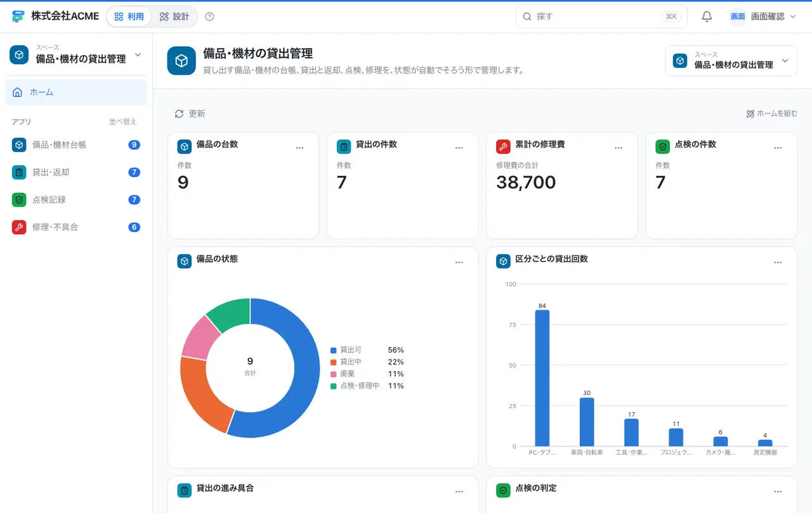Screen dimensions: 812x513
Task: Open the 貸出の件数 card options menu
Action: [x=459, y=148]
